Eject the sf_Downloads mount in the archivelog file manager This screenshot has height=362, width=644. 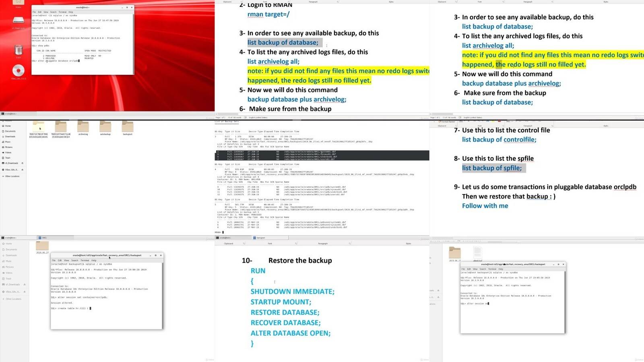point(22,163)
